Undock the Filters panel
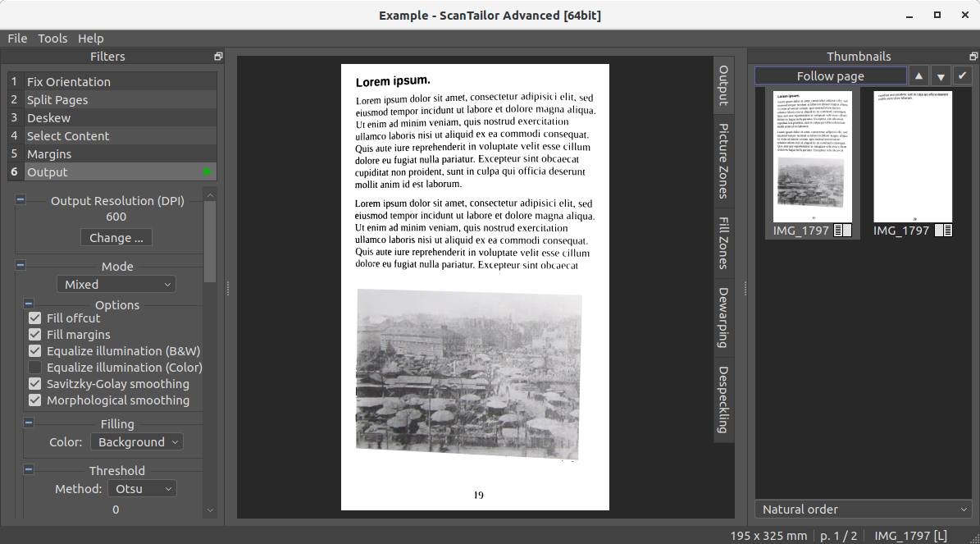This screenshot has height=544, width=980. coord(218,57)
